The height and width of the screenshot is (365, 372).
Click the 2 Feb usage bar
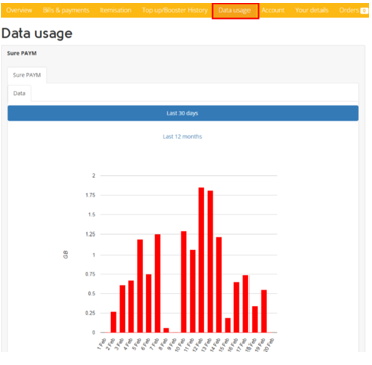(x=113, y=322)
